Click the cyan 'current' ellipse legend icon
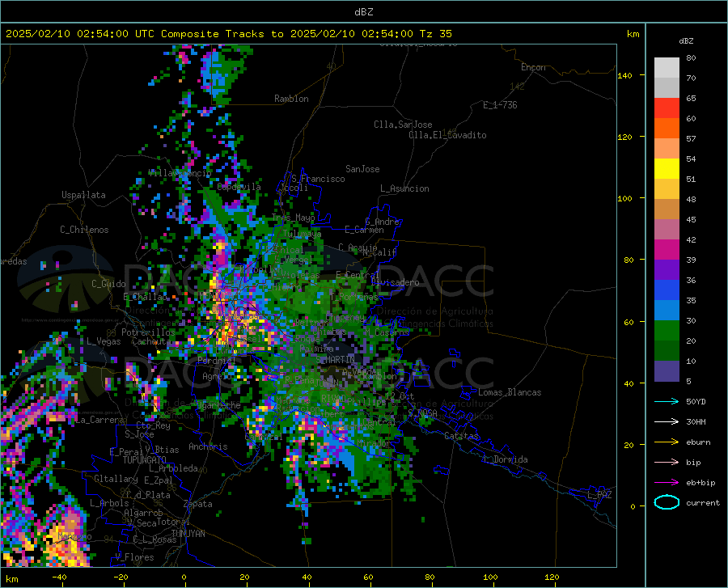Viewport: 728px width, 588px height. [x=667, y=502]
